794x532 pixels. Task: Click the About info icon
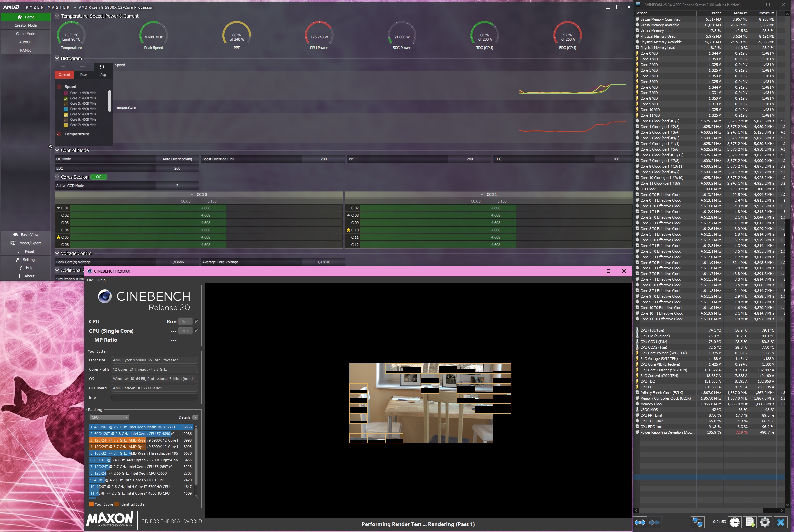[19, 276]
